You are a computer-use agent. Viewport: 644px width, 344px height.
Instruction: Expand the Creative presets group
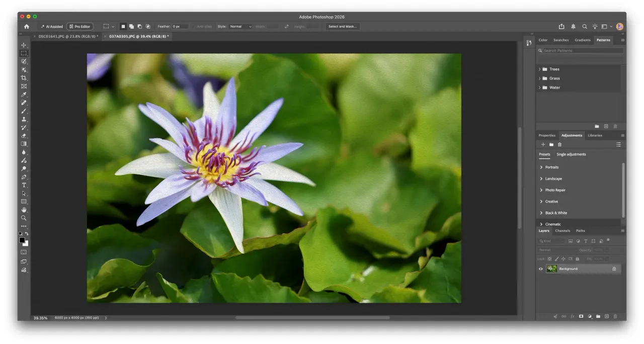[x=541, y=202]
